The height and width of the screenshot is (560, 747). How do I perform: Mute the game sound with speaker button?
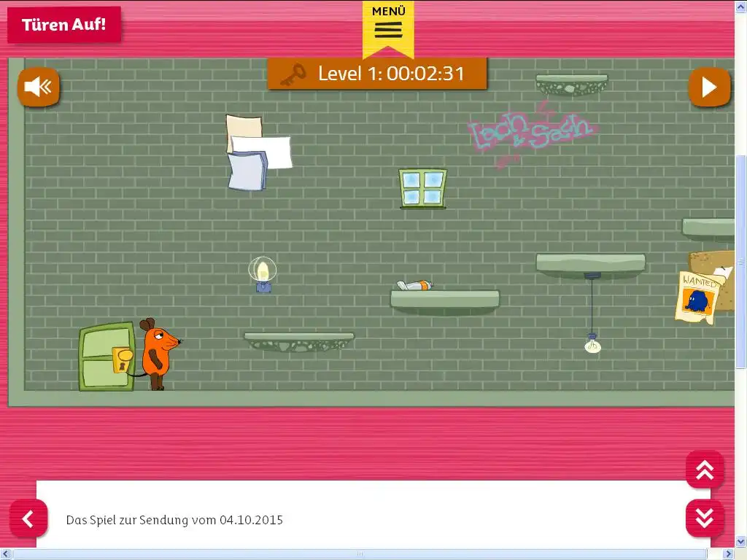coord(39,87)
